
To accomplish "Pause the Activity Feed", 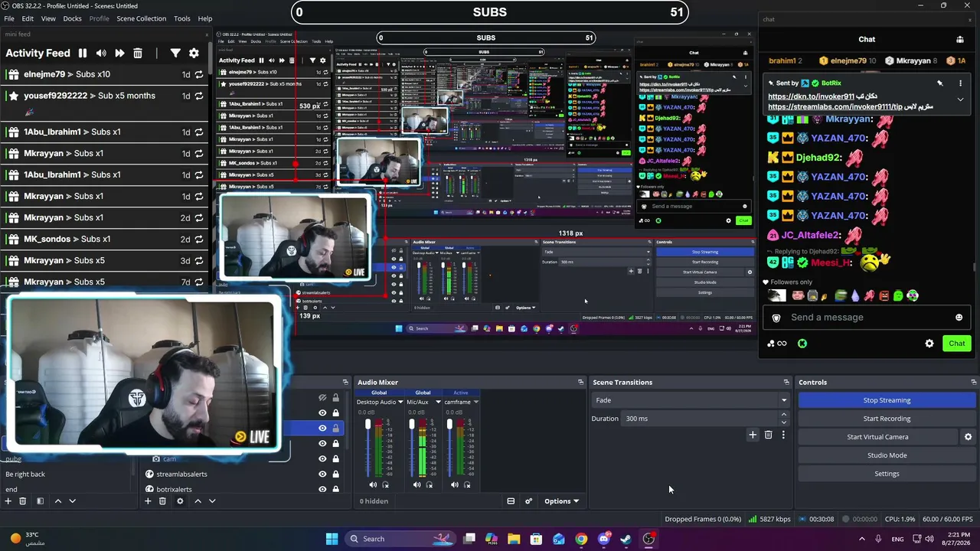I will coord(83,53).
